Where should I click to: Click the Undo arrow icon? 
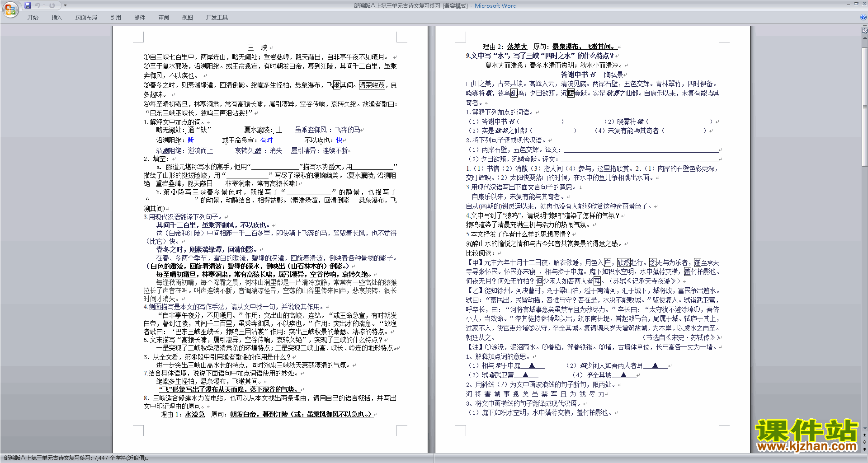click(x=37, y=5)
